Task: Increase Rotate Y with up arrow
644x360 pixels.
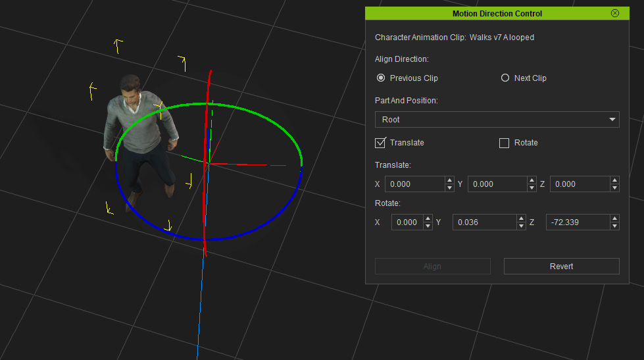Action: coord(521,219)
